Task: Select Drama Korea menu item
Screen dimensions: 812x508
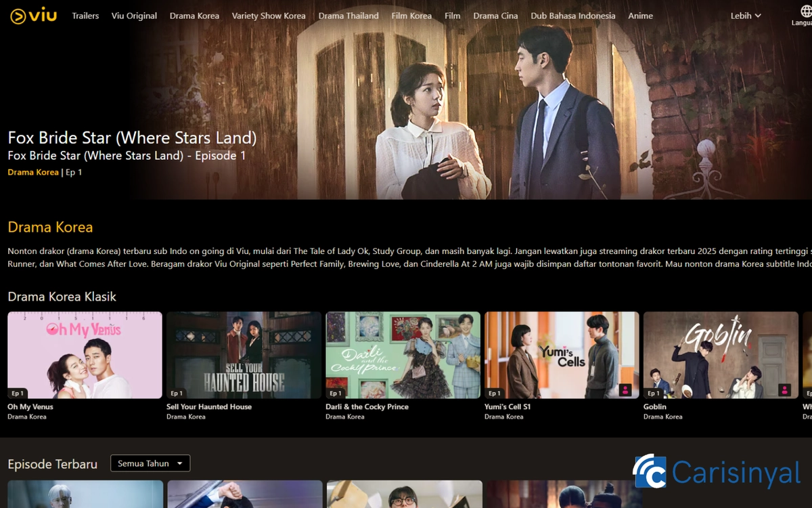Action: click(194, 16)
